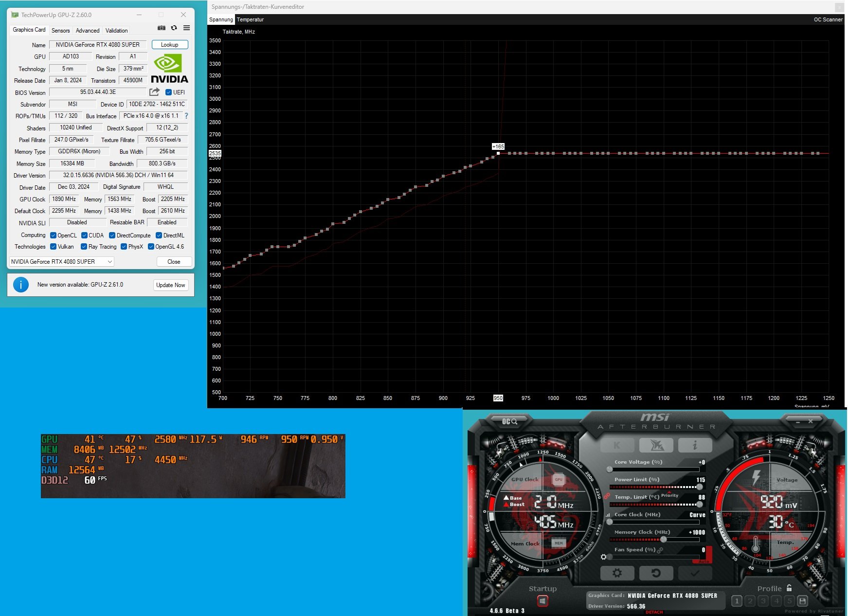This screenshot has width=848, height=616.
Task: Click the Close button at the bottom of GPU-Z
Action: pos(174,262)
